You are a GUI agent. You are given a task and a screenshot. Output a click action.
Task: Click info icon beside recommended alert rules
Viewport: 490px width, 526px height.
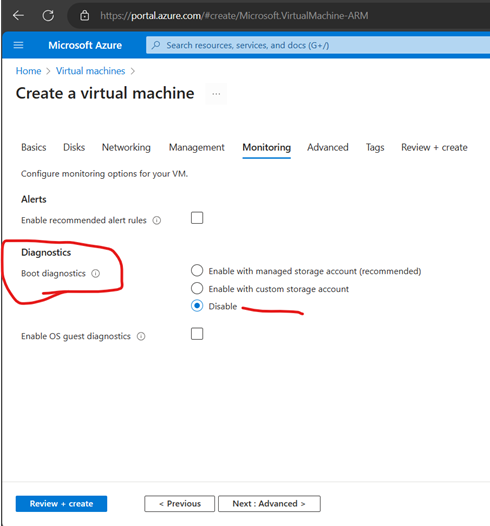point(157,220)
